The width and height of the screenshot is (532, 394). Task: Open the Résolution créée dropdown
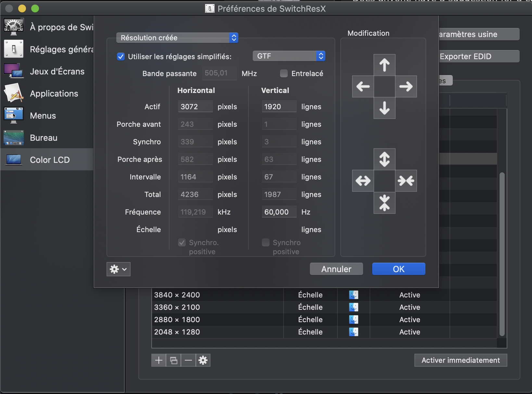pos(177,38)
